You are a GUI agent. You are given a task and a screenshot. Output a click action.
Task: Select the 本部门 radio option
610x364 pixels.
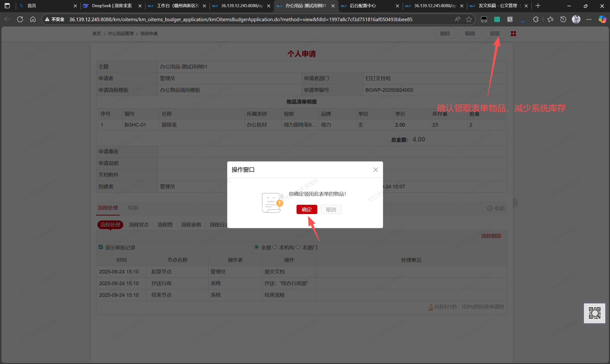pos(298,247)
